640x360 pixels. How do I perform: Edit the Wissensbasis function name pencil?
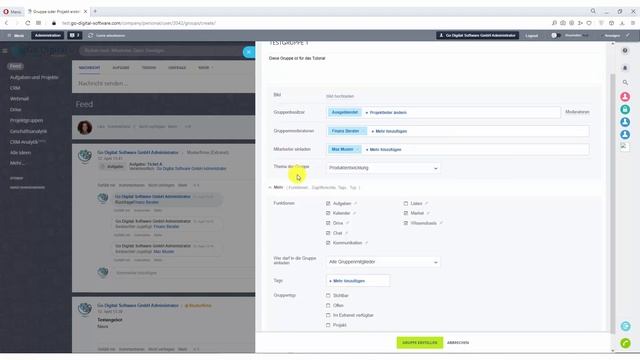pyautogui.click(x=441, y=223)
